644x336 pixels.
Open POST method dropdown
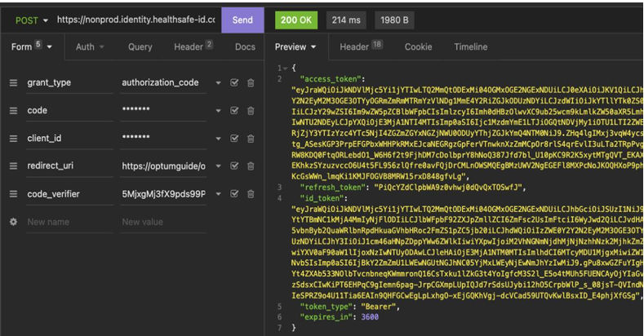click(31, 20)
